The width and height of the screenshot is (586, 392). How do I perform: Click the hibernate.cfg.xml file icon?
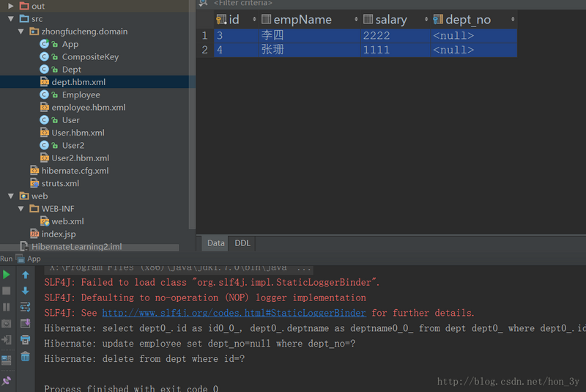[x=34, y=171]
